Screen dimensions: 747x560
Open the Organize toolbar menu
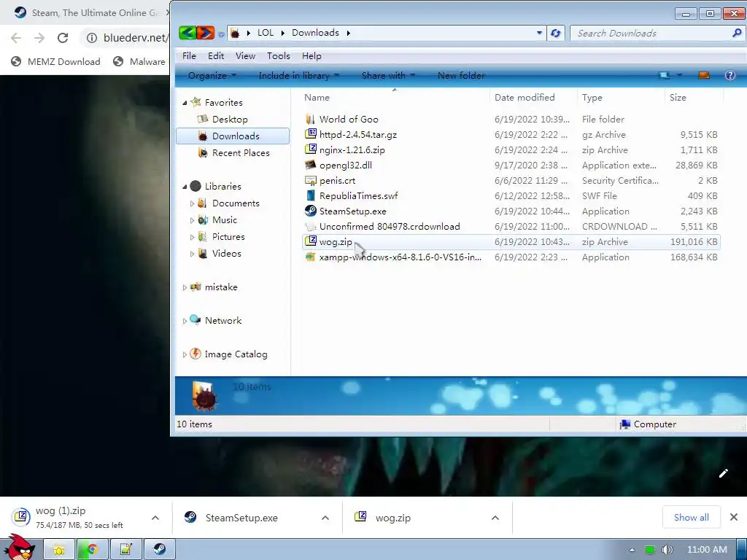(x=212, y=75)
